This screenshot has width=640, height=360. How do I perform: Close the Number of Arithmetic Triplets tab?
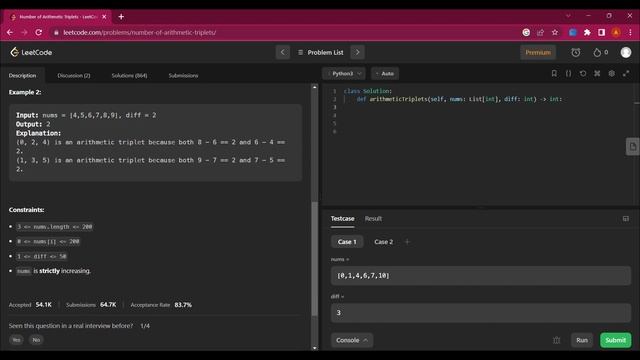click(x=104, y=17)
